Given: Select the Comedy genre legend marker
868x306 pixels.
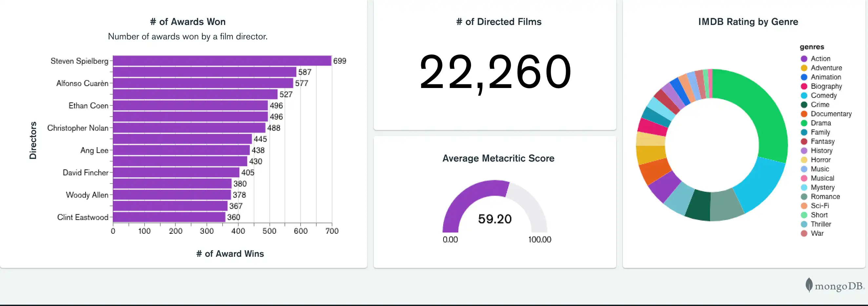Looking at the screenshot, I should pyautogui.click(x=804, y=95).
